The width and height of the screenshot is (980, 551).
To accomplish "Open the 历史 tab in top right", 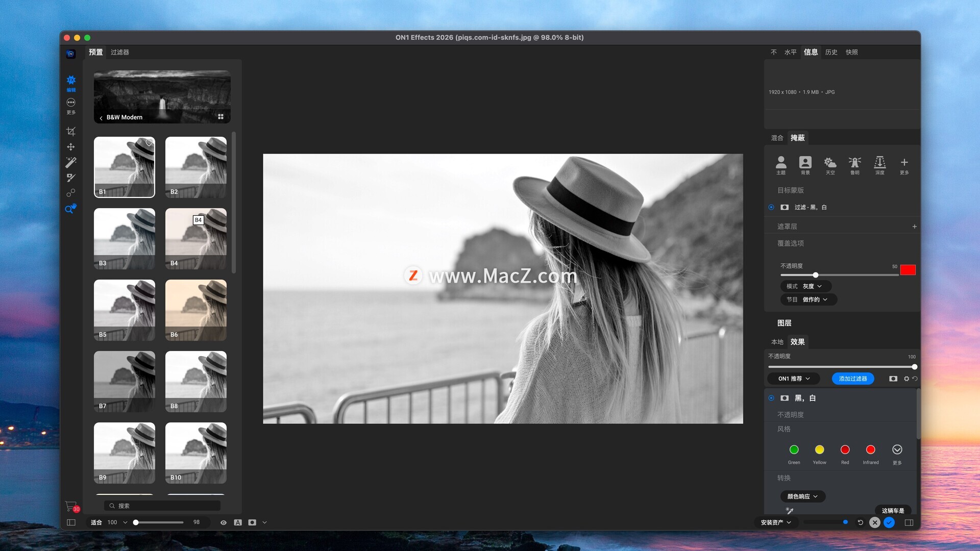I will [831, 52].
